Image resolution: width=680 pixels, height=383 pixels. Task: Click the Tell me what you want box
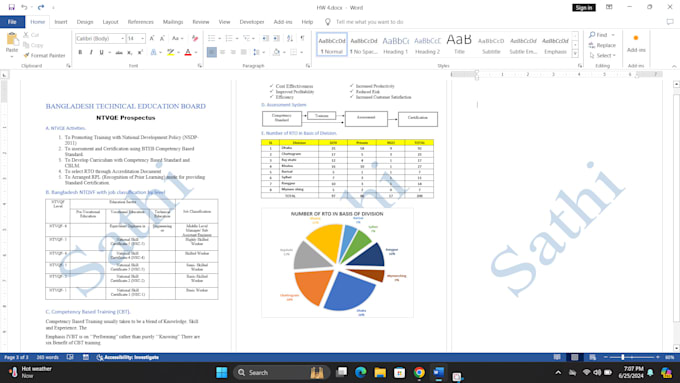tap(369, 22)
